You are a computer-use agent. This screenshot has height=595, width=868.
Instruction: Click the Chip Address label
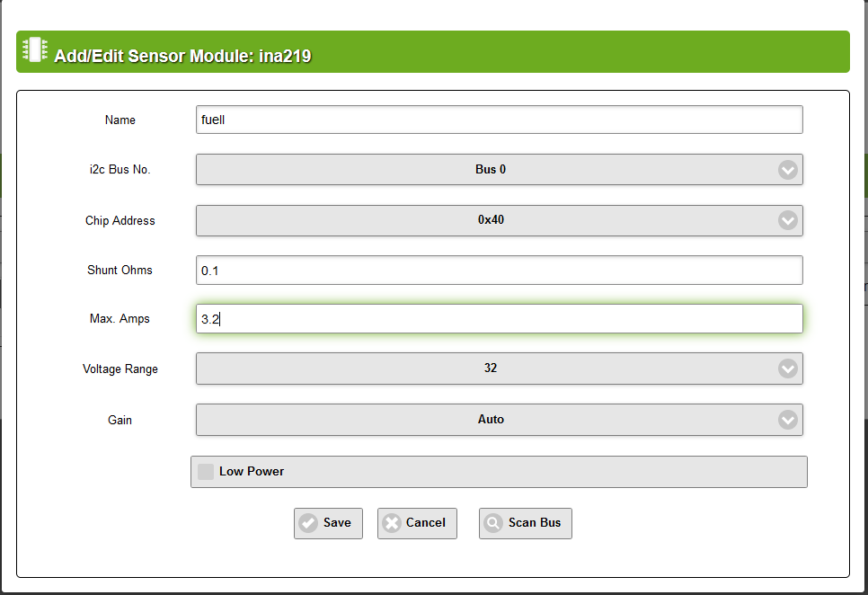click(120, 220)
